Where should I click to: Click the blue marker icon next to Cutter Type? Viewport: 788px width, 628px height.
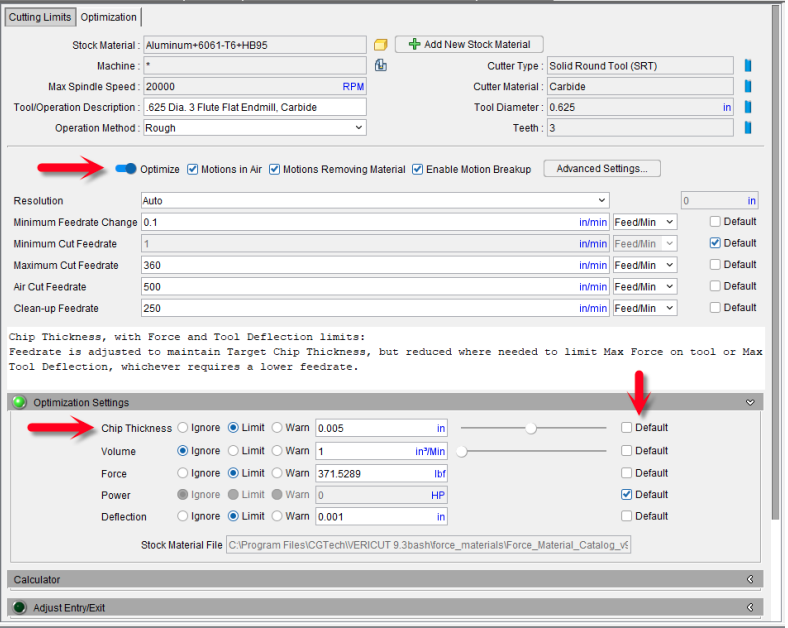tap(748, 66)
